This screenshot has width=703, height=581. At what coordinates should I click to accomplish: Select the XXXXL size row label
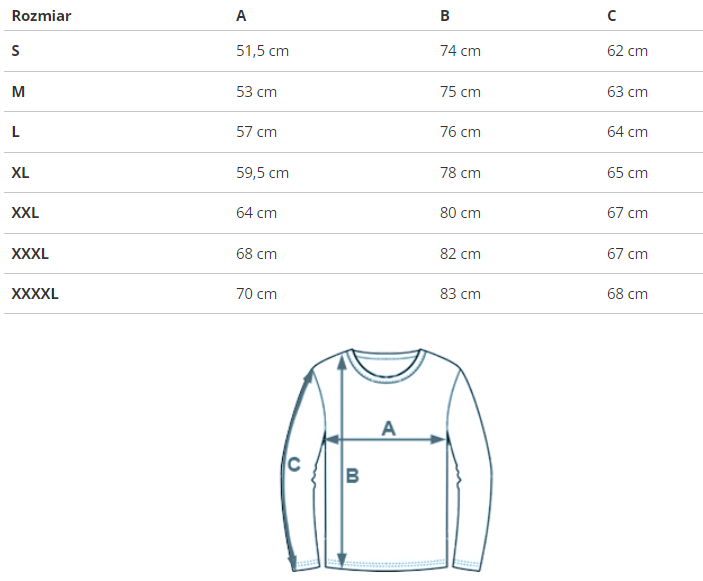pyautogui.click(x=35, y=294)
